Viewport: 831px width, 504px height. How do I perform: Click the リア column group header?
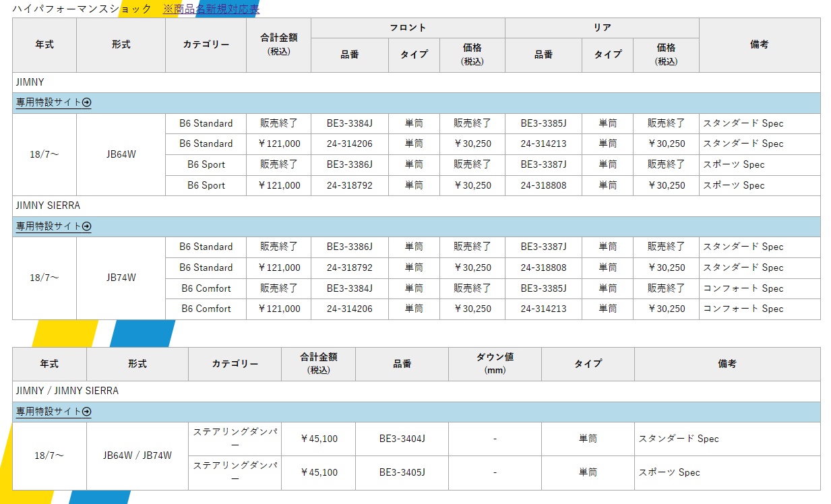coord(602,28)
